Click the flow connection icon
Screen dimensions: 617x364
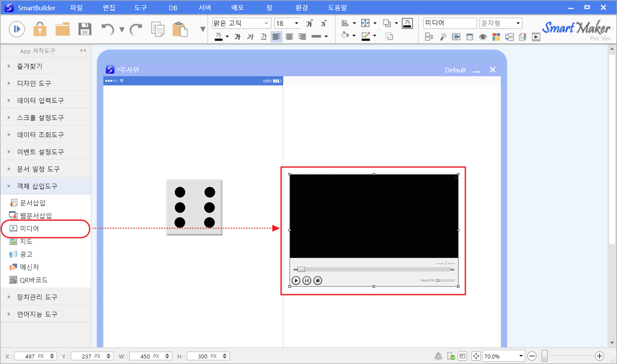click(509, 37)
